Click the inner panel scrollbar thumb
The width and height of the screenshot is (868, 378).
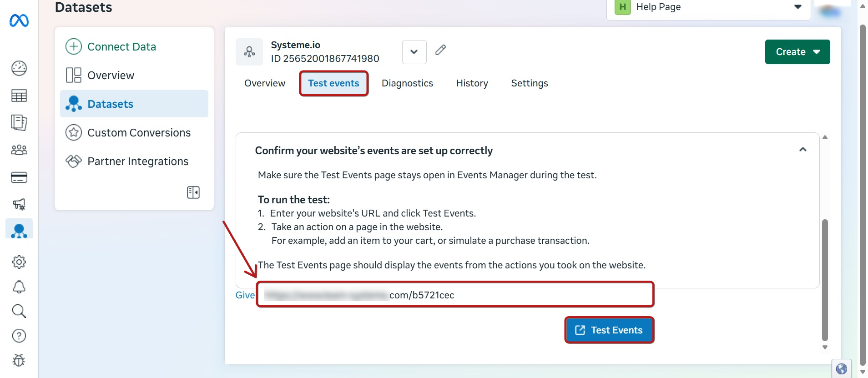coord(825,280)
